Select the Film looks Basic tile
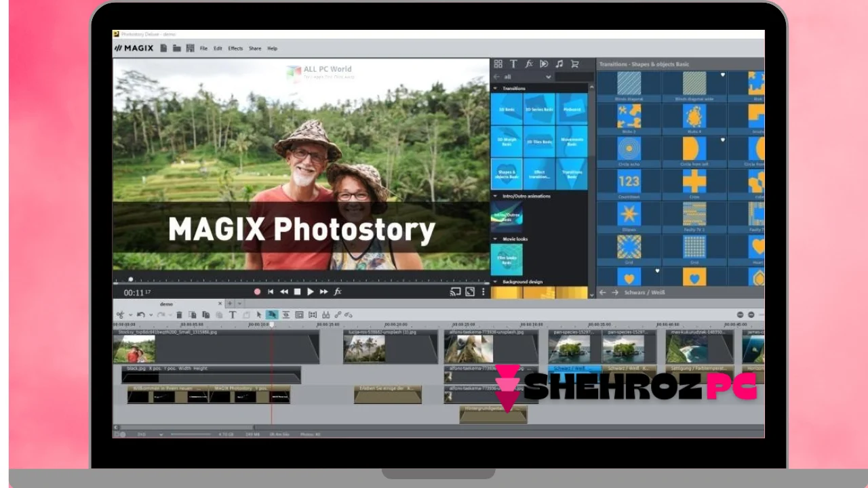 tap(507, 260)
